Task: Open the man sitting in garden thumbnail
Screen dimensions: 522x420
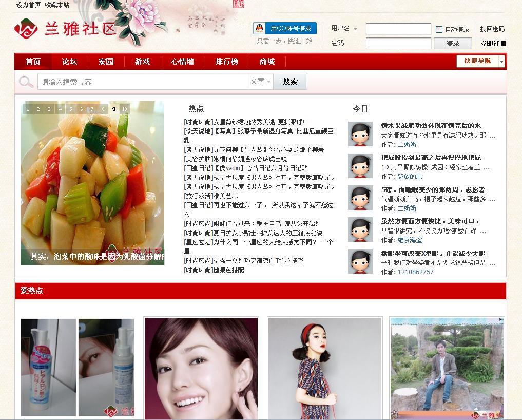Action: (447, 368)
